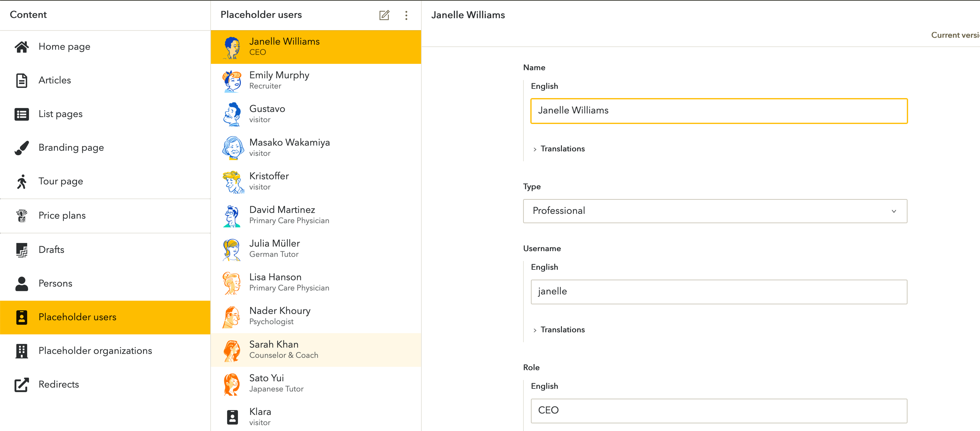
Task: Click the Tour page walking figure icon
Action: [x=22, y=182]
